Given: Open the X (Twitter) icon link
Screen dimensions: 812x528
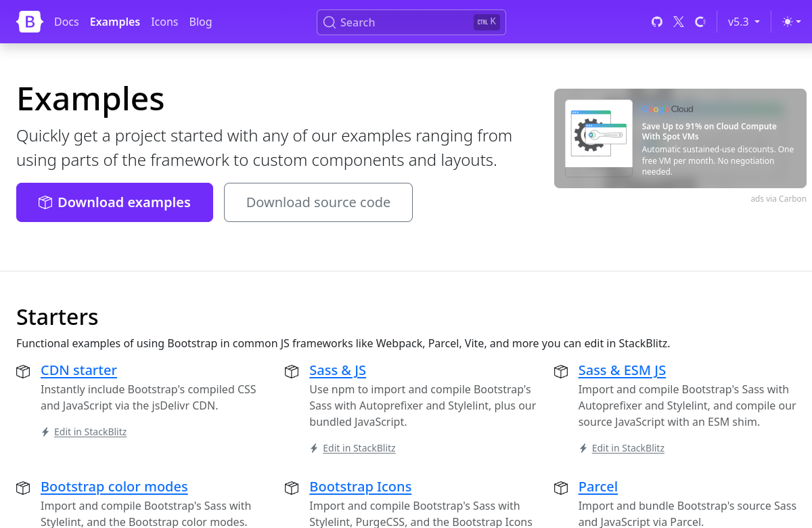Looking at the screenshot, I should [x=679, y=22].
